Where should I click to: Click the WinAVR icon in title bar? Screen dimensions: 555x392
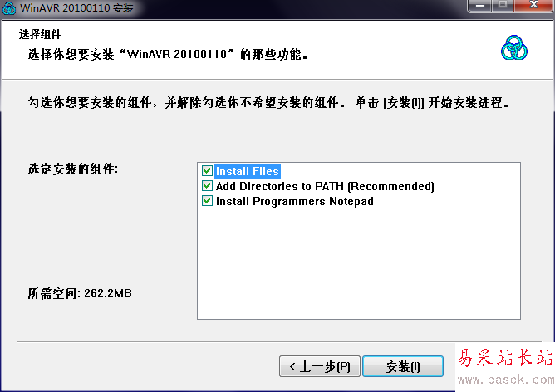[8, 7]
